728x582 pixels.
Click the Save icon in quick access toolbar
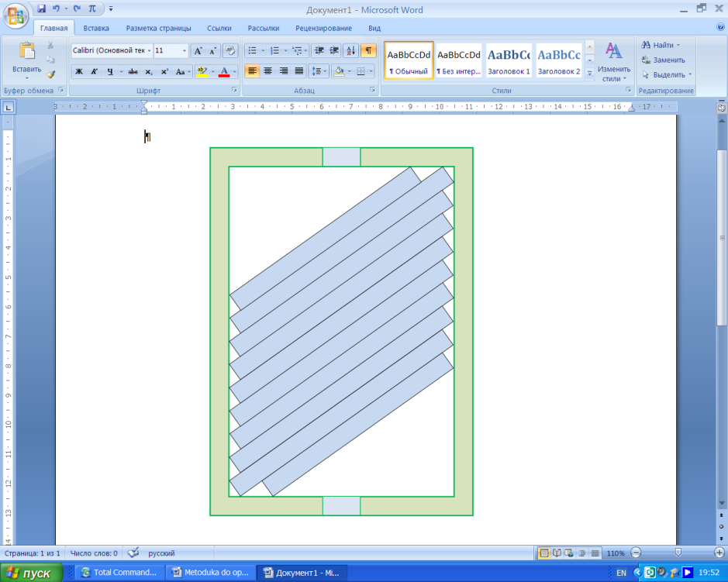pyautogui.click(x=42, y=9)
